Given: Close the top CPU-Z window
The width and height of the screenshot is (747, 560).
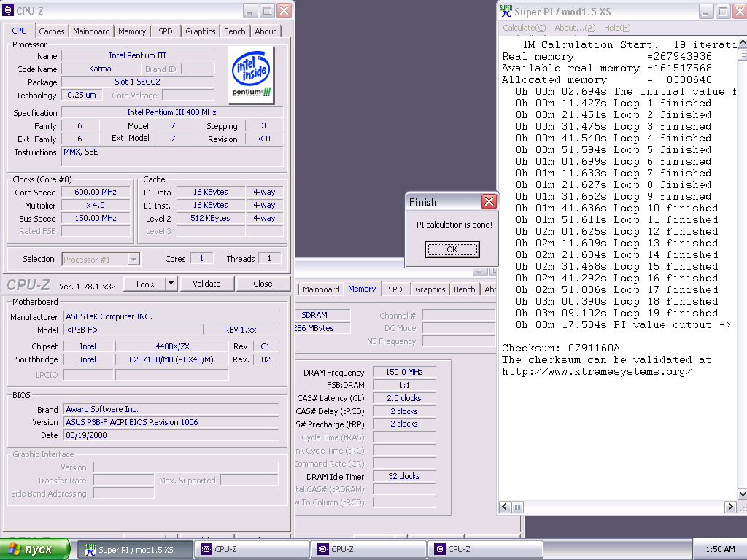Looking at the screenshot, I should coord(284,10).
